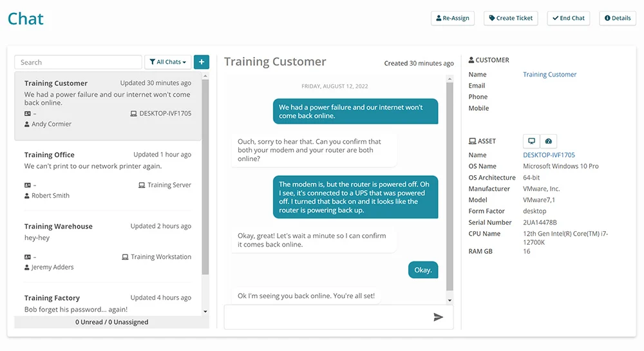Click the Create Ticket button
644x351 pixels.
[511, 18]
